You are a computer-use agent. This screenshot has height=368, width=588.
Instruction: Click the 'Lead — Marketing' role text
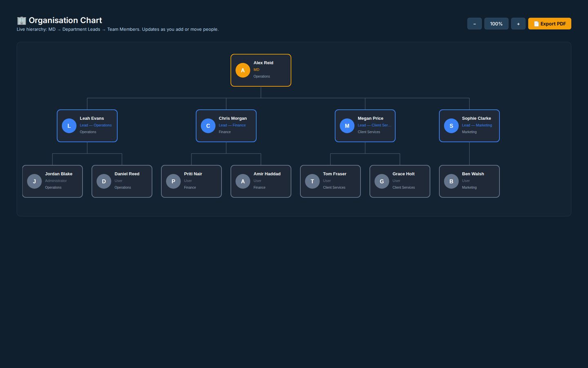pyautogui.click(x=477, y=126)
